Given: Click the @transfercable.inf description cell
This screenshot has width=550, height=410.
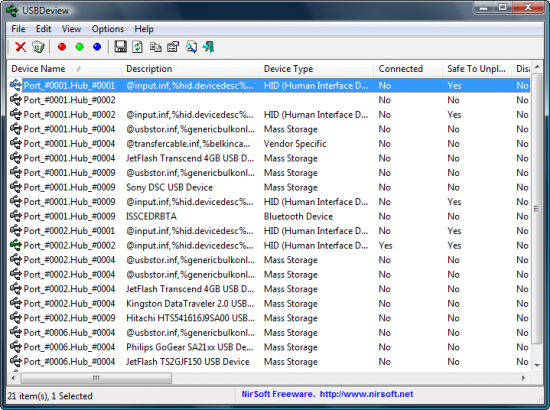Looking at the screenshot, I should coord(188,144).
